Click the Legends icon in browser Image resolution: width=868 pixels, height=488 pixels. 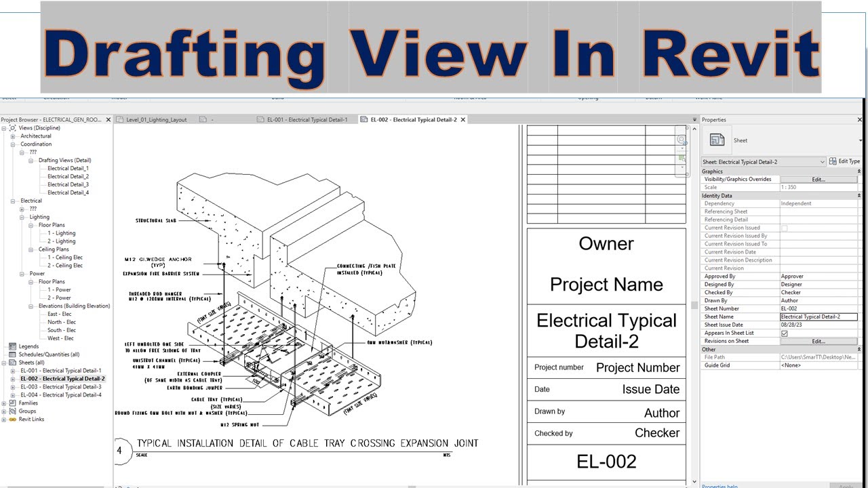coord(13,346)
